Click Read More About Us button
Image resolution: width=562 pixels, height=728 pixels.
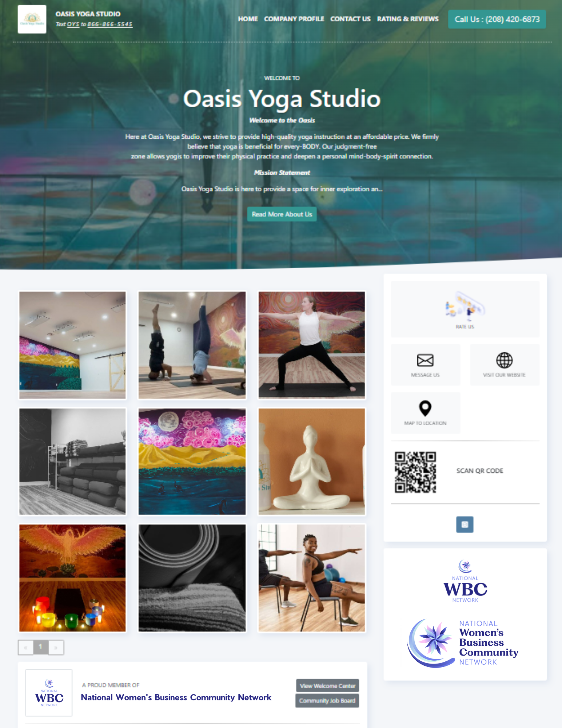click(x=282, y=214)
